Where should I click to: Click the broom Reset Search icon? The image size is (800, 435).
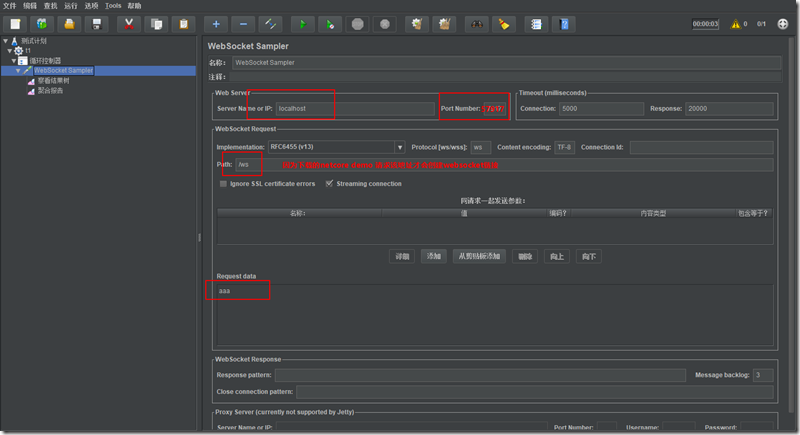[x=504, y=24]
